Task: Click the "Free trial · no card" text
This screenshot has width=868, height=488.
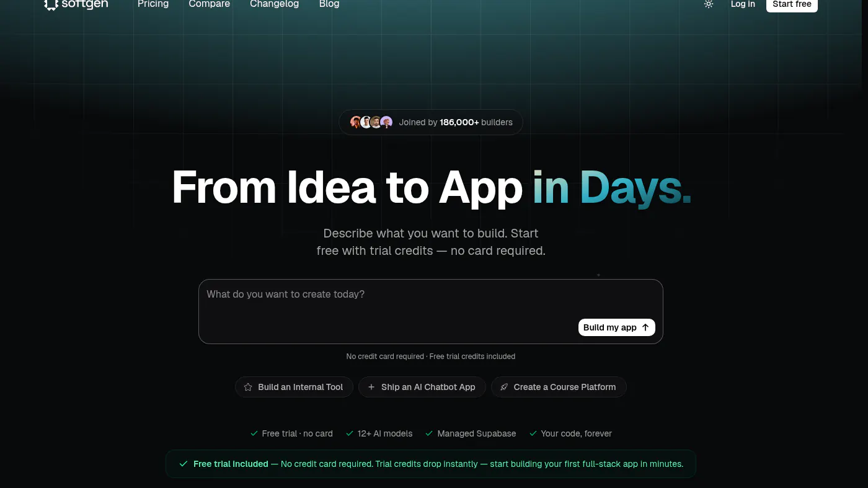Action: point(298,433)
